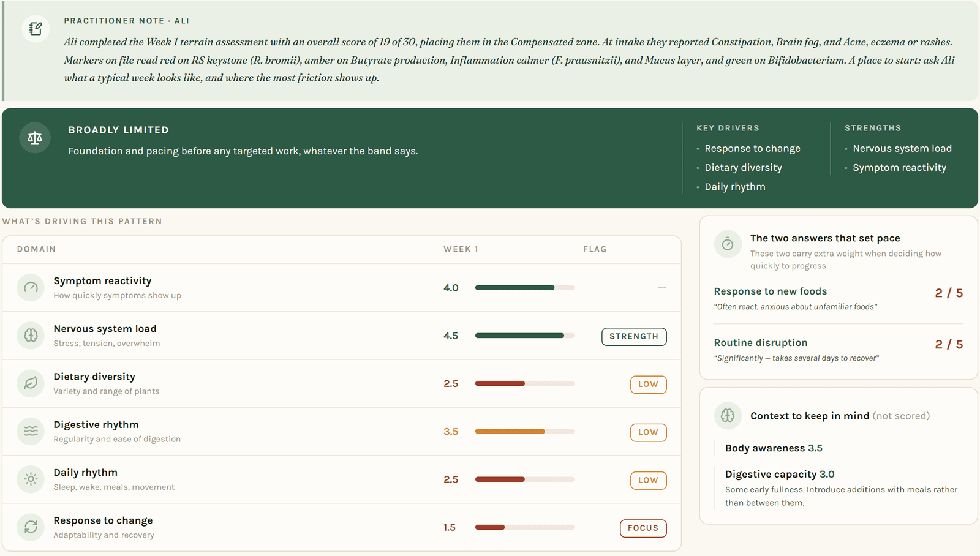Click 'Symptom reactivity' under Strengths
The width and height of the screenshot is (980, 556).
tap(899, 168)
